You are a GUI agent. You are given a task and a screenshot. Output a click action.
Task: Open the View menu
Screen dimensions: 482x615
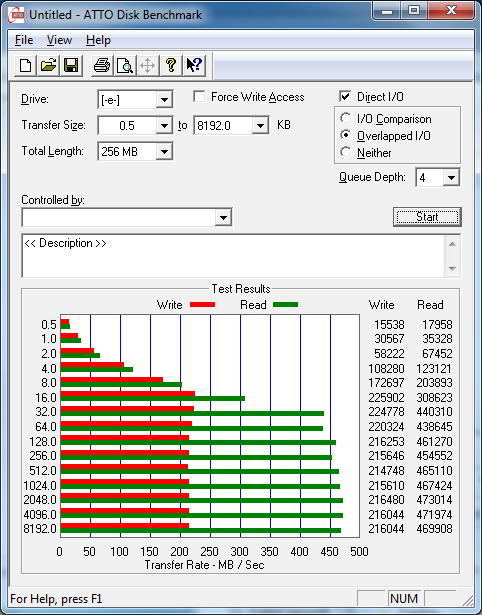coord(59,40)
